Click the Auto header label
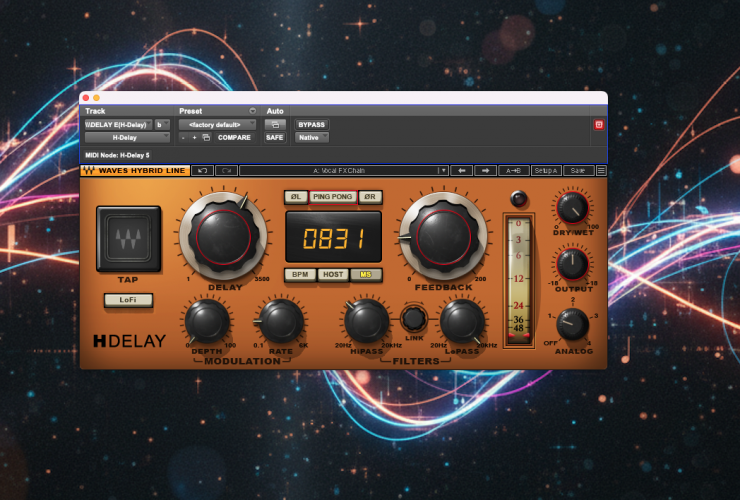Image resolution: width=740 pixels, height=500 pixels. pos(275,111)
